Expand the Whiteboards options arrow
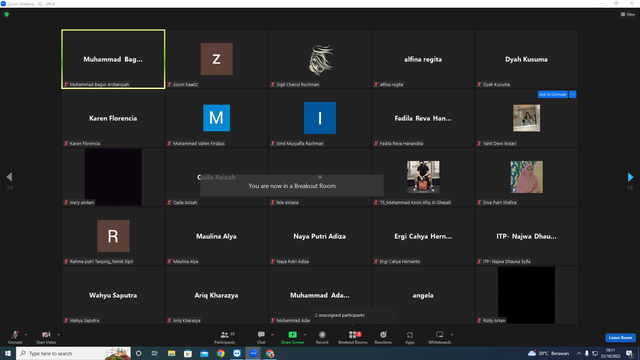The image size is (640, 360). coord(452,335)
